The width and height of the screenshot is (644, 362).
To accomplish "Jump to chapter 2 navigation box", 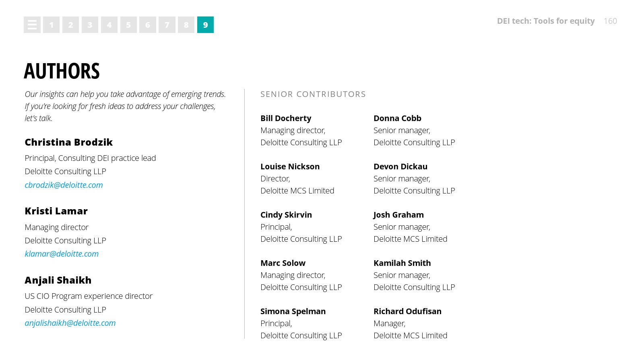I will (x=70, y=25).
